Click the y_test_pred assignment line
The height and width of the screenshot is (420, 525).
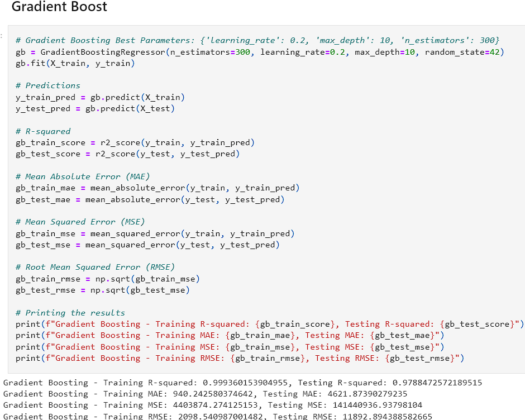[95, 108]
